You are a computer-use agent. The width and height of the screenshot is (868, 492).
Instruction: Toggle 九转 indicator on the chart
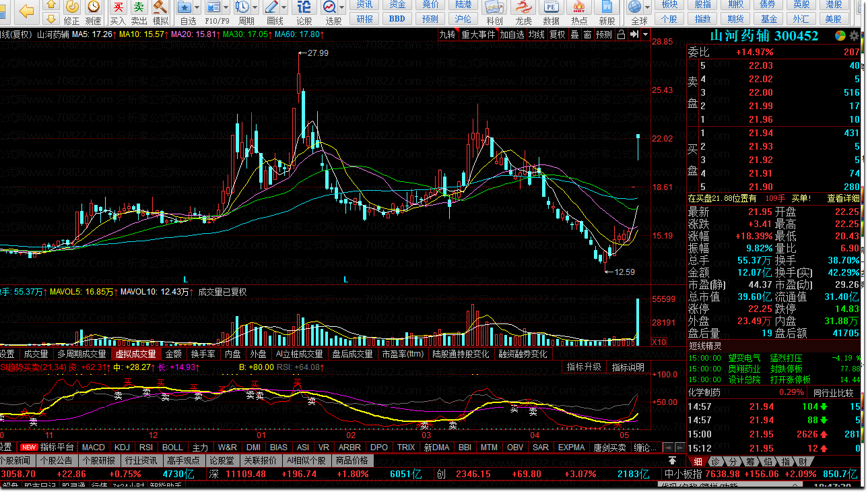(x=448, y=35)
